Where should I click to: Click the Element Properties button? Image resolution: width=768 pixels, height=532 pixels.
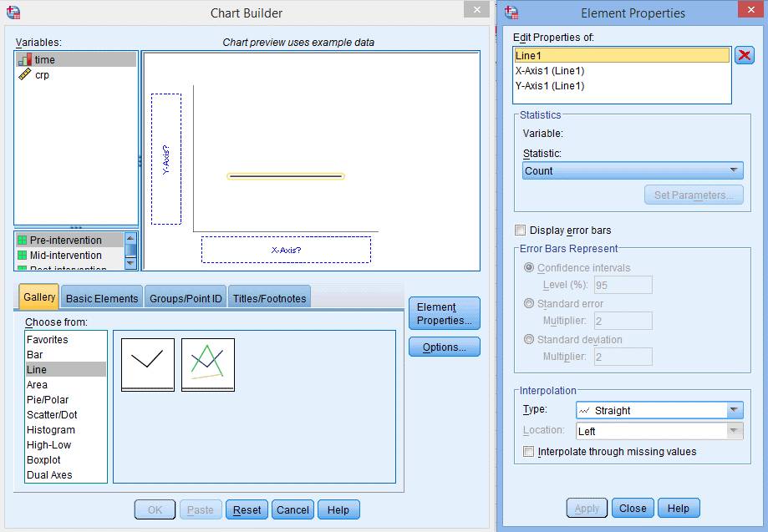click(x=445, y=313)
